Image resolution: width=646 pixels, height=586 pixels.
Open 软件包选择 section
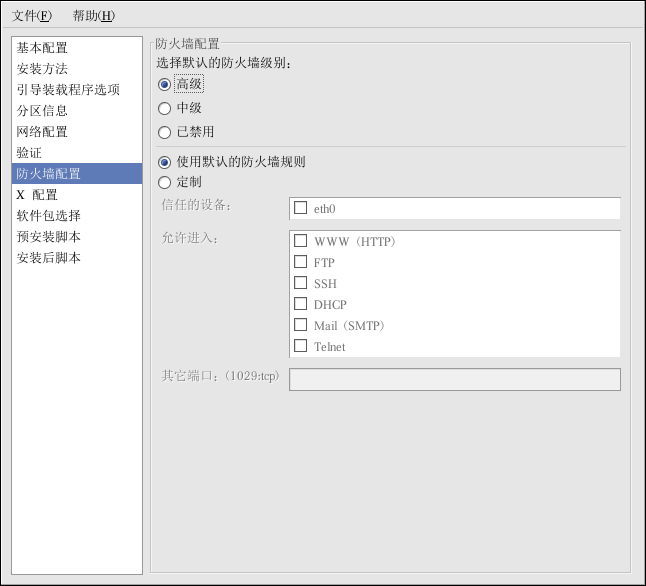click(x=48, y=216)
